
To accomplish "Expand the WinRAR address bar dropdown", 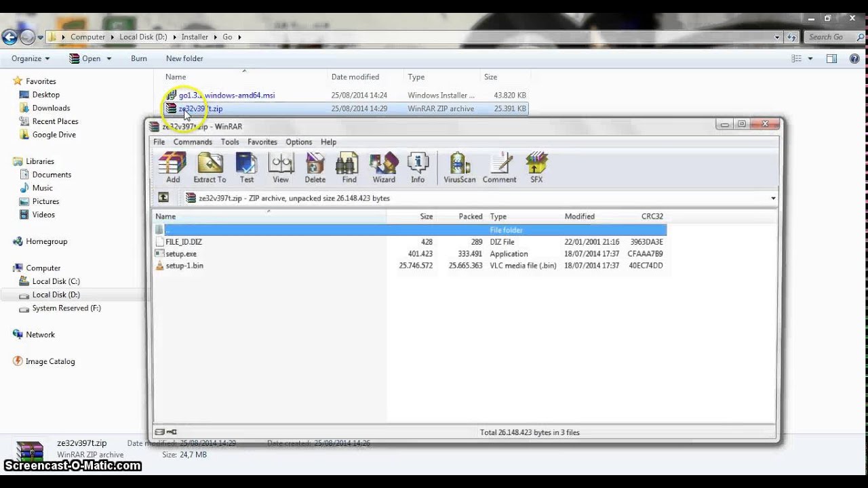I will click(x=773, y=199).
